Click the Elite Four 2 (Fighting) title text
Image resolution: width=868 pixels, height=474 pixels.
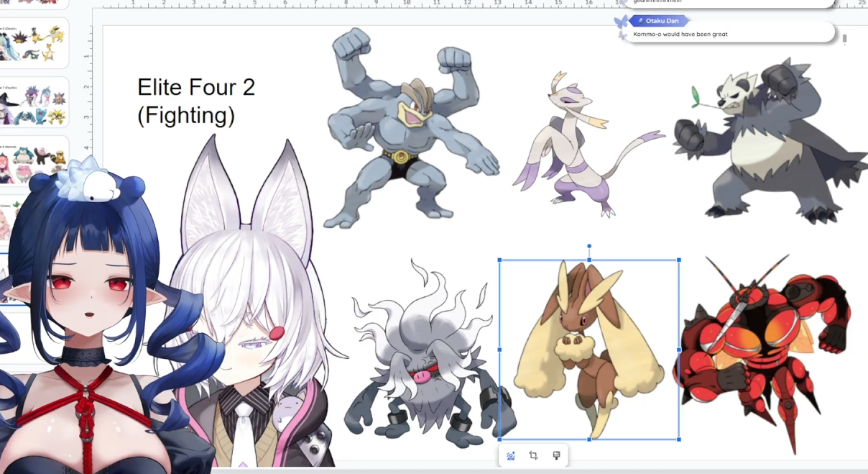195,101
